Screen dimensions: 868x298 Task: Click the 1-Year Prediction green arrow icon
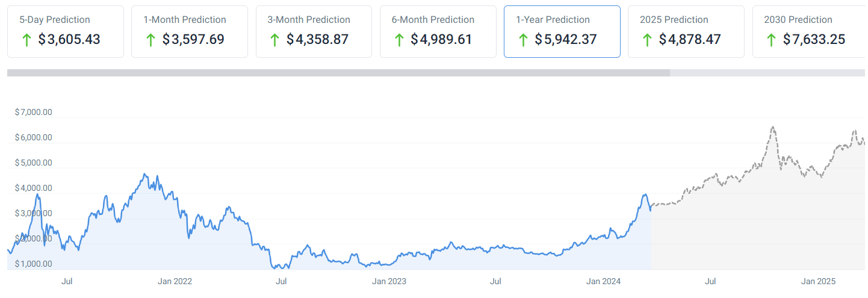click(x=522, y=40)
